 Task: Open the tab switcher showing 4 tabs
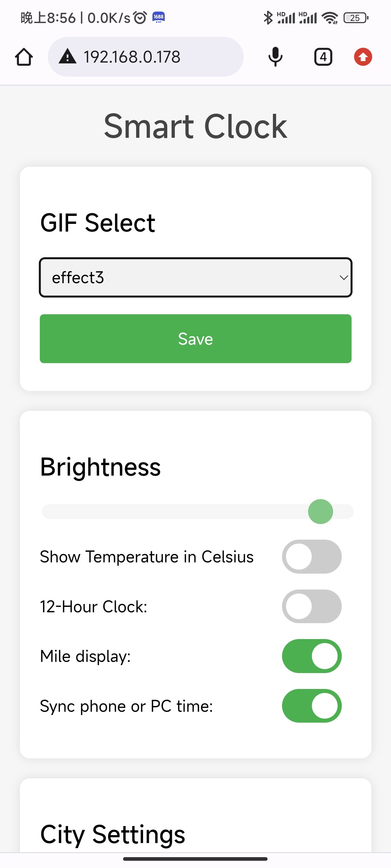[x=323, y=57]
